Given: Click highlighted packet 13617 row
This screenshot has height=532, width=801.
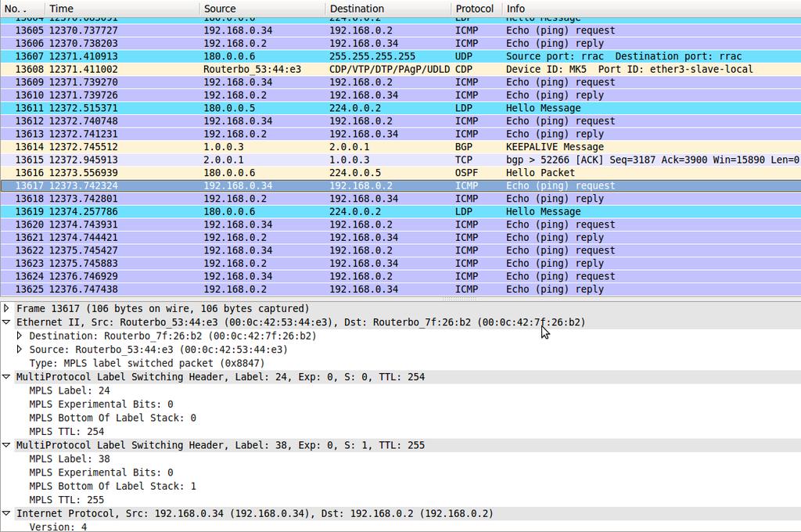Looking at the screenshot, I should click(400, 185).
